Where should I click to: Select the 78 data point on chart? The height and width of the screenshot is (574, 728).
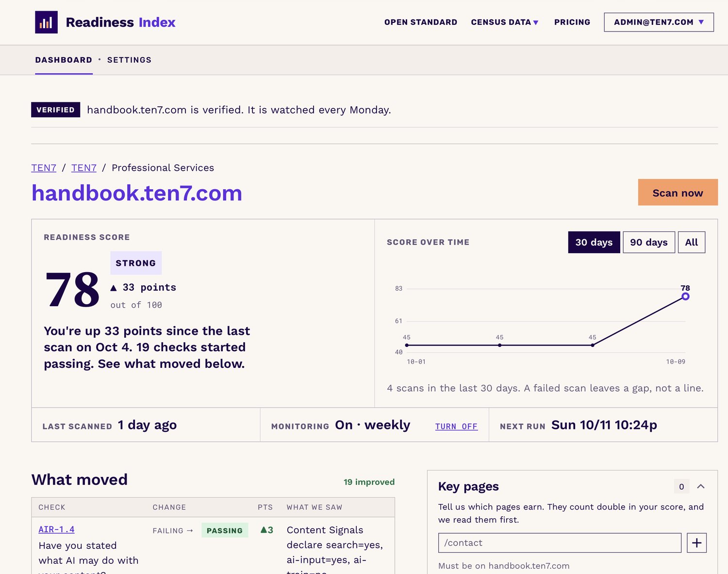[685, 296]
